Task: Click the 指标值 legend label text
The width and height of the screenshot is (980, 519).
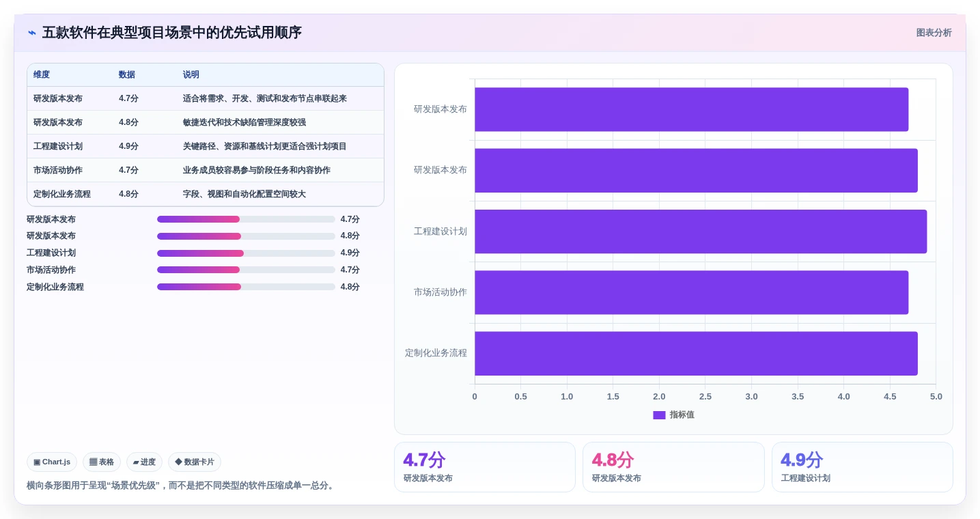Action: click(682, 415)
